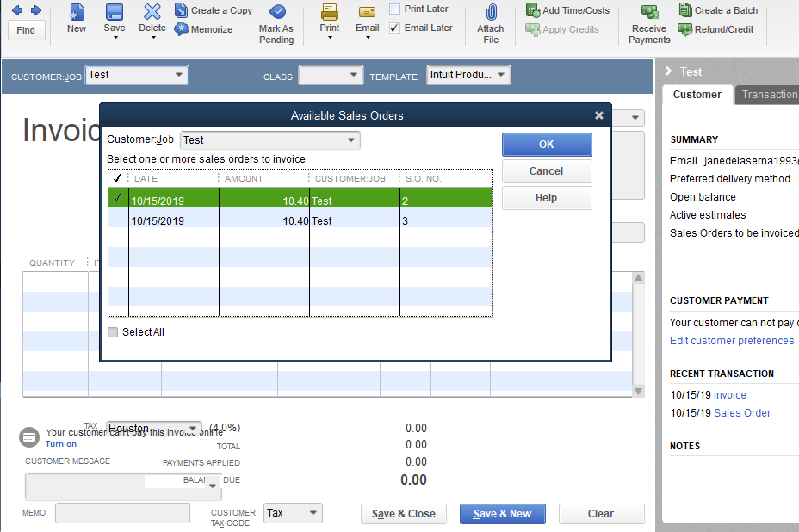Toggle the Print Later checkbox

(x=394, y=9)
